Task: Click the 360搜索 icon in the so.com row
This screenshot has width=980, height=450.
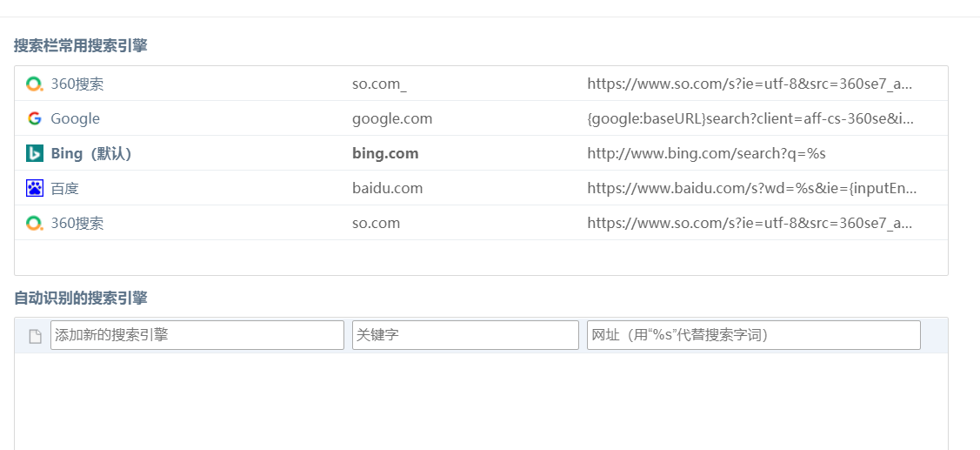Action: (35, 223)
